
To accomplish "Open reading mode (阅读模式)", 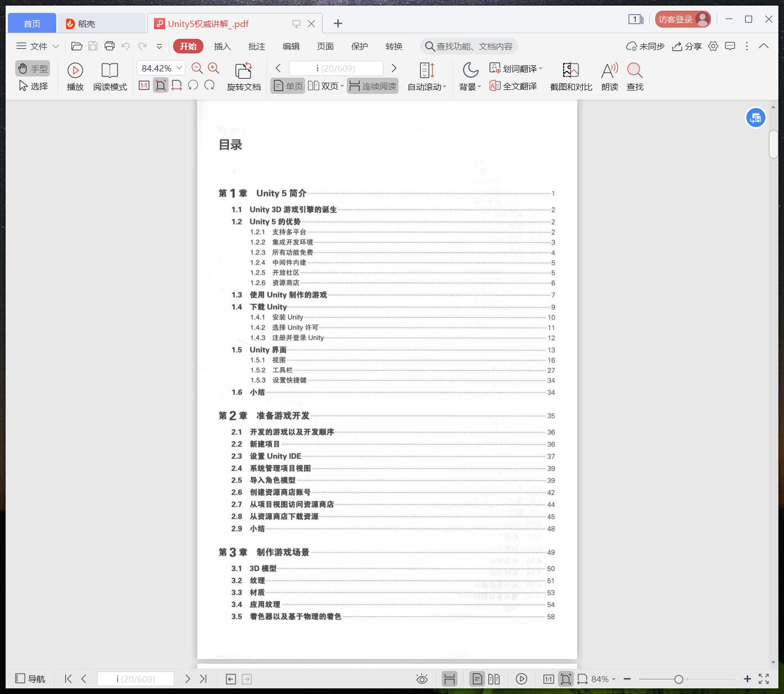I will (110, 77).
